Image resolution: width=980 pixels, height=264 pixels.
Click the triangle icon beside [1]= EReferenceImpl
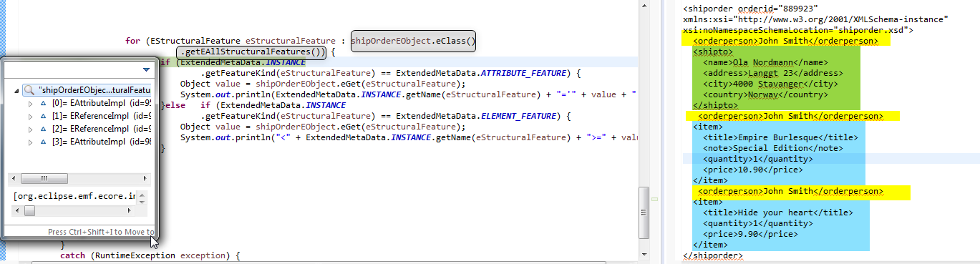coord(44,117)
